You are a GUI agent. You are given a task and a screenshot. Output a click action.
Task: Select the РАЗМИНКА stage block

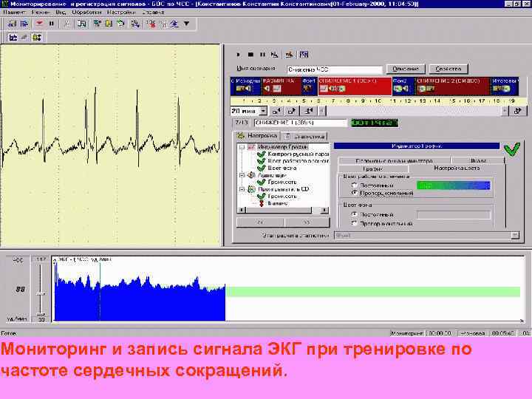[282, 86]
